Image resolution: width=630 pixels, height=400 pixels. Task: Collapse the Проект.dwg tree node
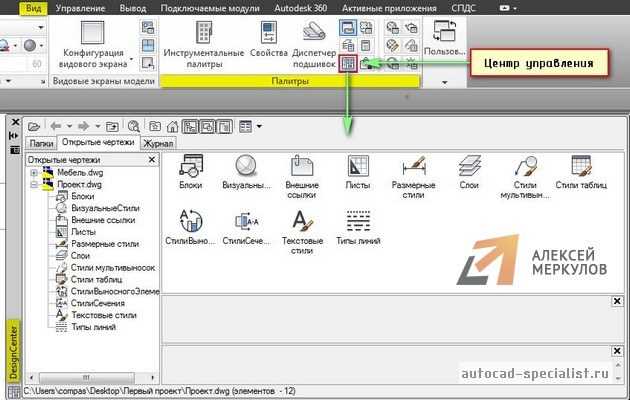(34, 184)
